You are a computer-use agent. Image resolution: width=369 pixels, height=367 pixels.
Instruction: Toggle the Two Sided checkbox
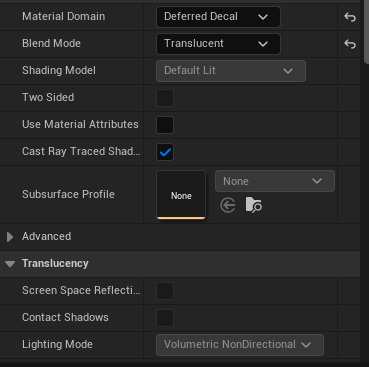[165, 98]
